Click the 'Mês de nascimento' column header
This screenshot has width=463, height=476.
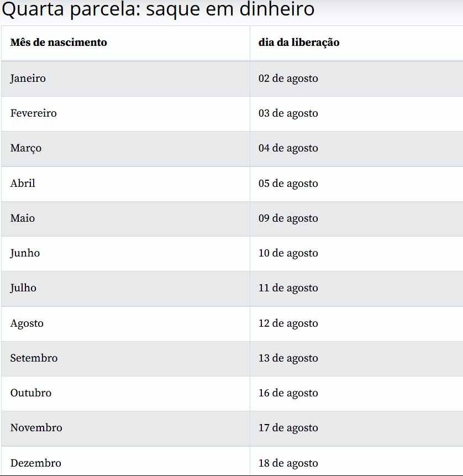click(59, 43)
